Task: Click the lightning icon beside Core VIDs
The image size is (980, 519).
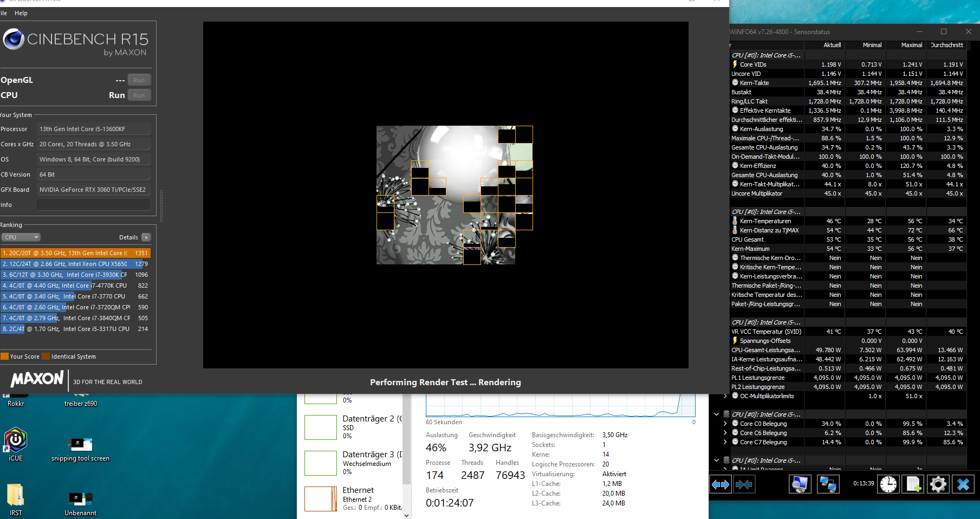Action: [x=735, y=64]
